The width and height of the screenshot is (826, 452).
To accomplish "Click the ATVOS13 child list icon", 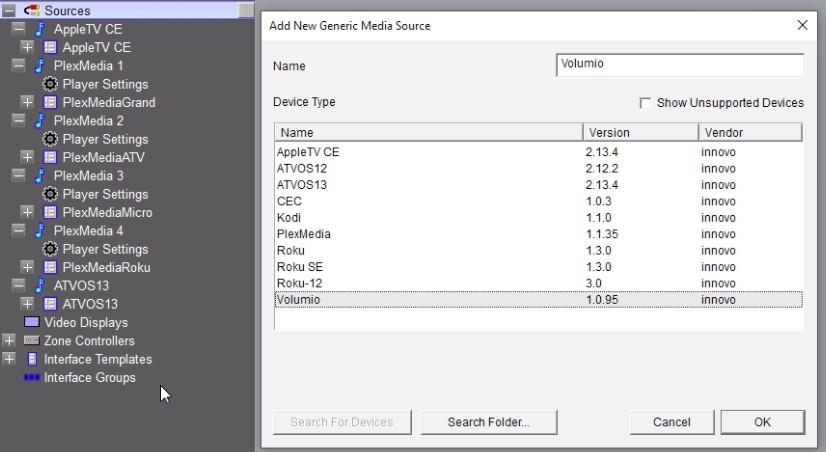I will click(x=50, y=303).
